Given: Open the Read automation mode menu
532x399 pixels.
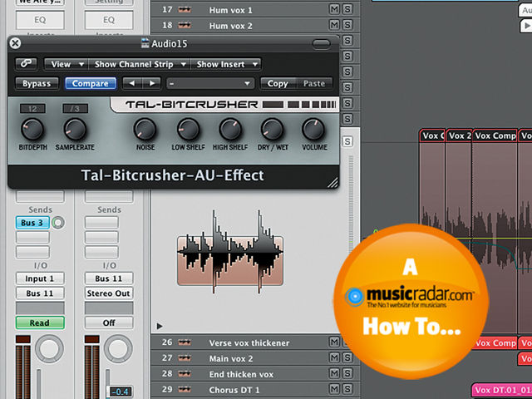Looking at the screenshot, I should (40, 323).
